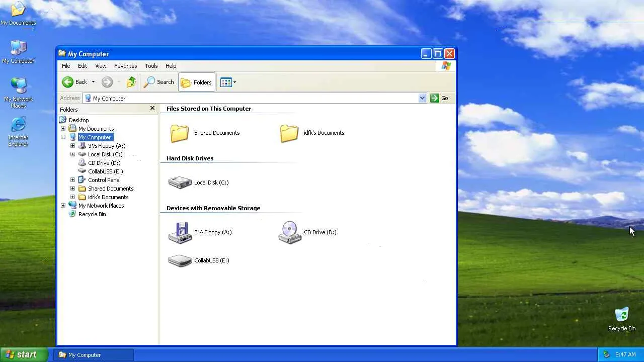Expand Local Disk (C:) tree node
Viewport: 644px width, 362px height.
click(x=72, y=154)
